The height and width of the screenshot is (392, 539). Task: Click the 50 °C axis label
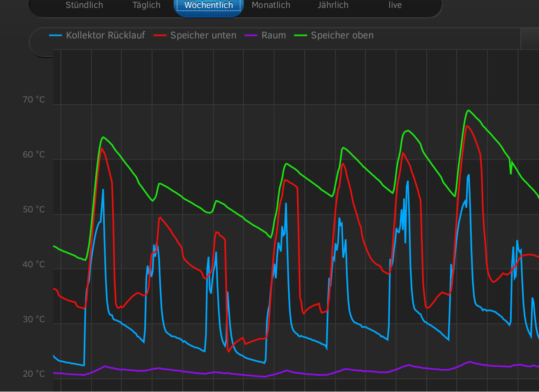[34, 209]
